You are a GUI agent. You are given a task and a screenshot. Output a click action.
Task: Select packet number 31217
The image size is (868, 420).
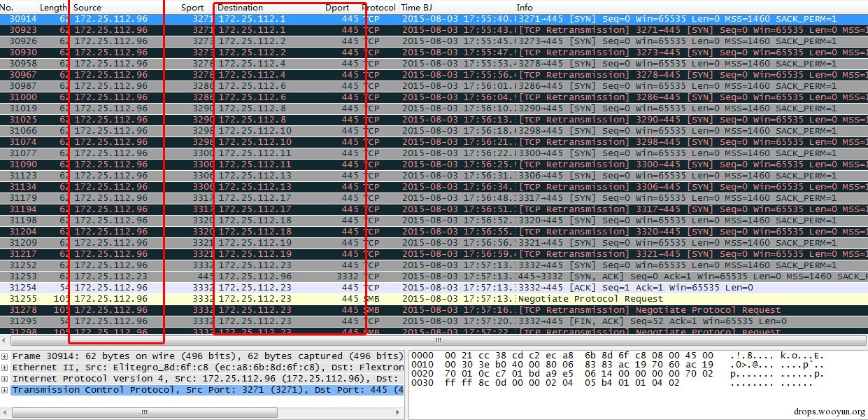click(434, 254)
